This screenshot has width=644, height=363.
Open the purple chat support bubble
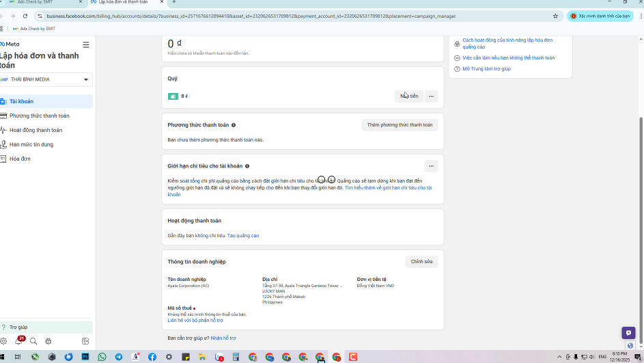(628, 333)
